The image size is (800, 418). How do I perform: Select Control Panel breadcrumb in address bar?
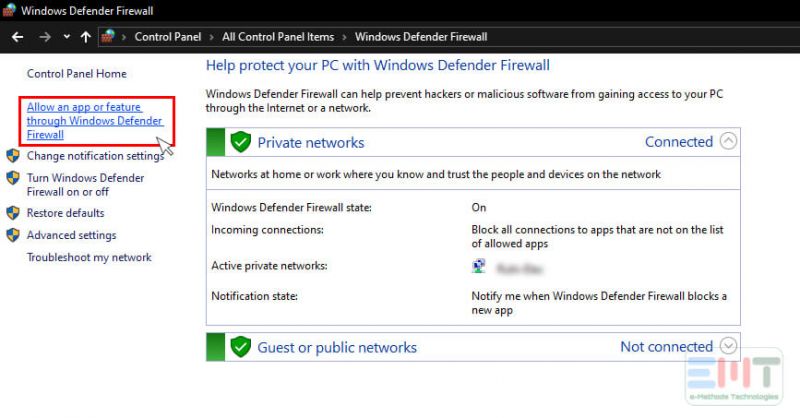pyautogui.click(x=168, y=37)
